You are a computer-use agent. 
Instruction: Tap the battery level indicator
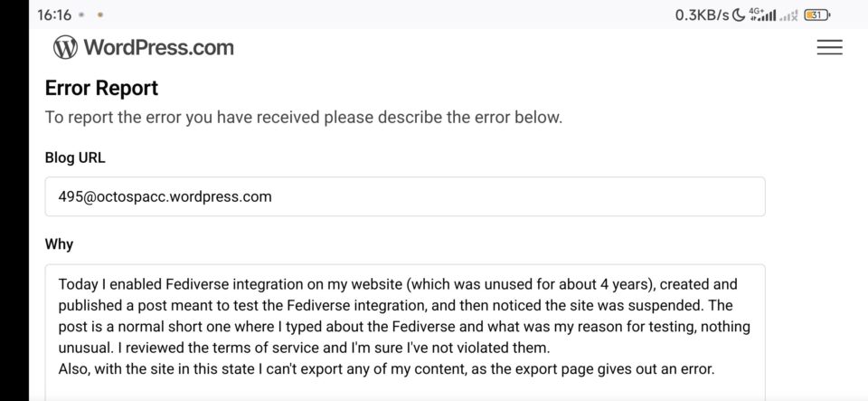(x=818, y=15)
